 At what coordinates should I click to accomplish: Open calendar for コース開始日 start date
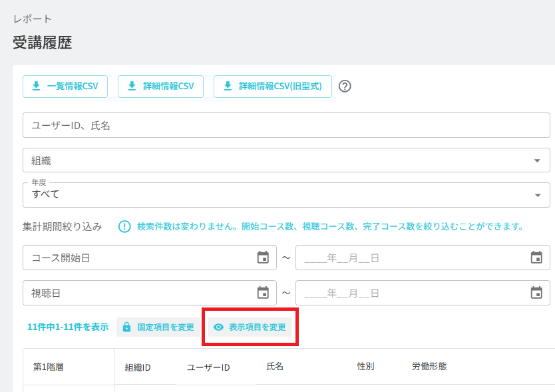click(x=263, y=258)
